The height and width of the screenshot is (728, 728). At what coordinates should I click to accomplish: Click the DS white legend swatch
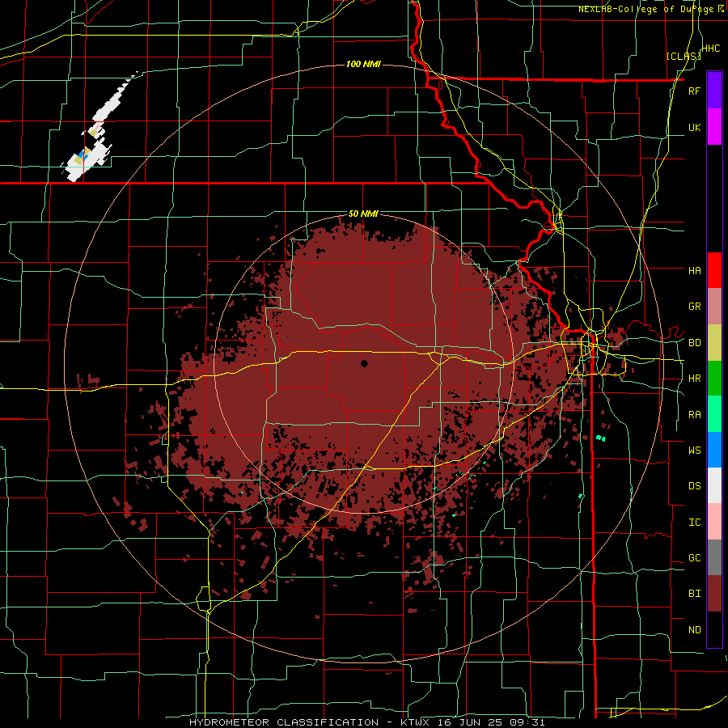[714, 485]
